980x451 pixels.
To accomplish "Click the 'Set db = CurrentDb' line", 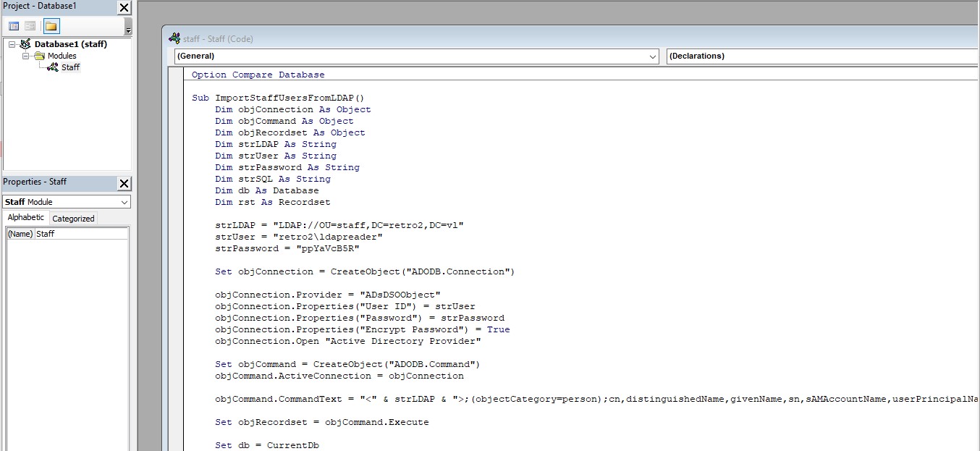I will click(267, 445).
